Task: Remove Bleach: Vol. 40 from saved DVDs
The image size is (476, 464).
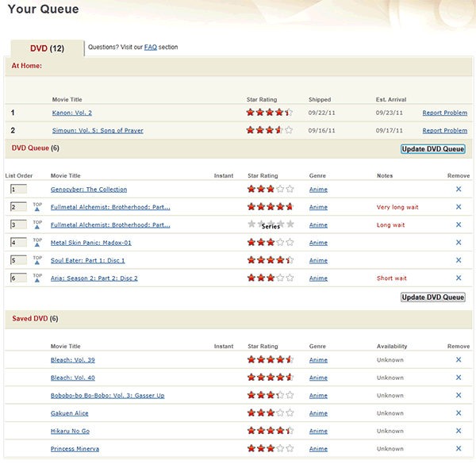Action: (x=459, y=378)
